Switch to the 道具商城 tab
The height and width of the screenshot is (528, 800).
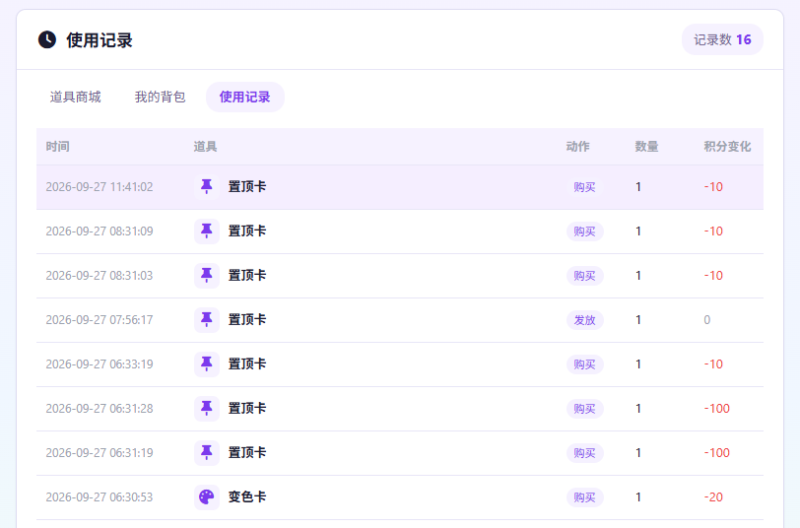(x=75, y=97)
